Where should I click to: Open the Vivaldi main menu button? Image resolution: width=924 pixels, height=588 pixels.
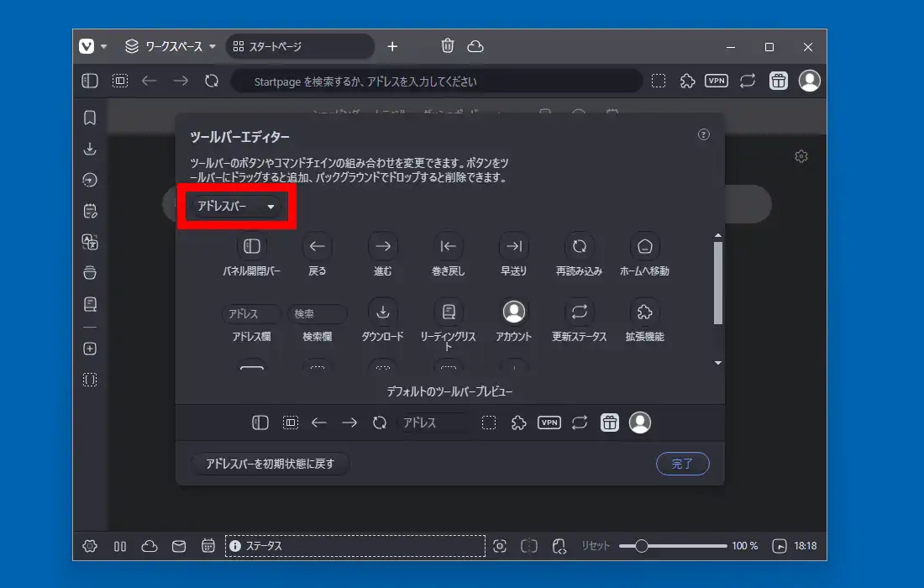point(87,46)
